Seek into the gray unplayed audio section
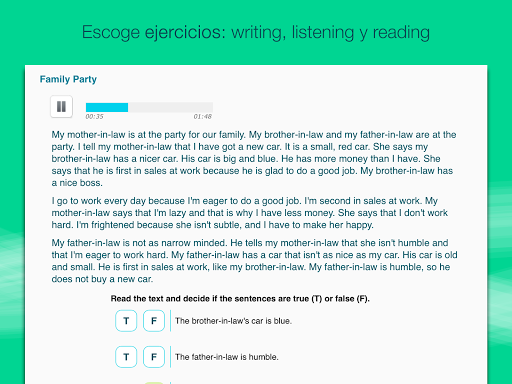512x384 pixels. (x=171, y=107)
